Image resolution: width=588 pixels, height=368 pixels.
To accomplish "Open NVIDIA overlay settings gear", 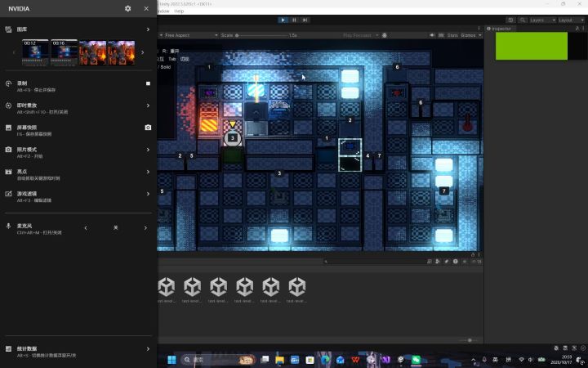I will 128,8.
